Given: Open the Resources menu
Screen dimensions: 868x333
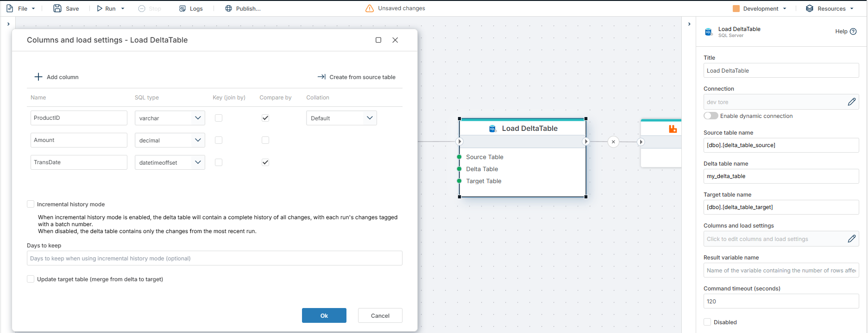Looking at the screenshot, I should pyautogui.click(x=830, y=8).
